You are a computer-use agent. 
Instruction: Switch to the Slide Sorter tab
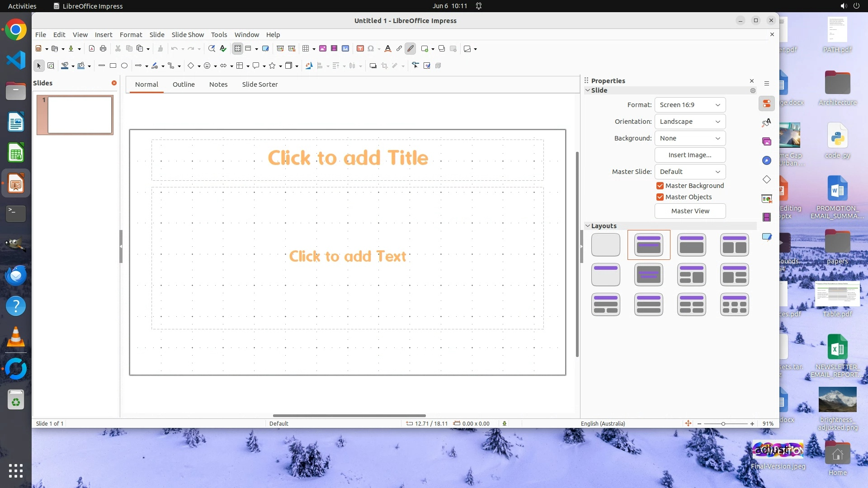[x=259, y=84]
